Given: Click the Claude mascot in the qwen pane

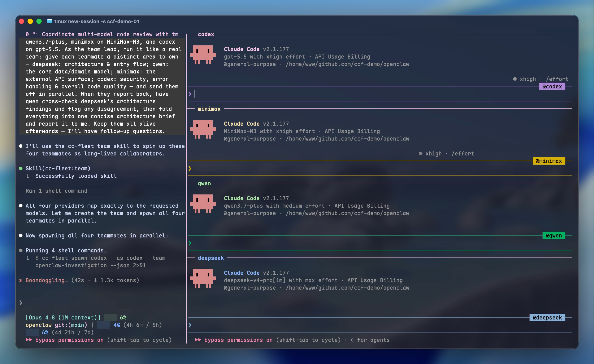Looking at the screenshot, I should [203, 204].
